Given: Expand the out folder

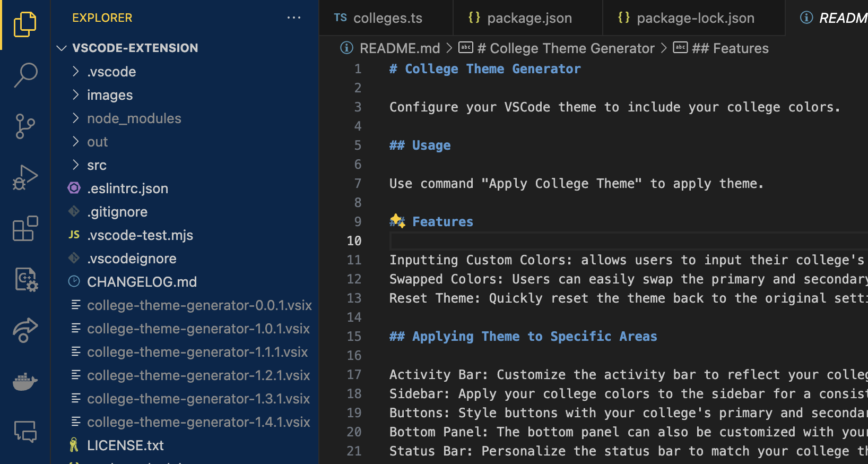Looking at the screenshot, I should [x=76, y=141].
